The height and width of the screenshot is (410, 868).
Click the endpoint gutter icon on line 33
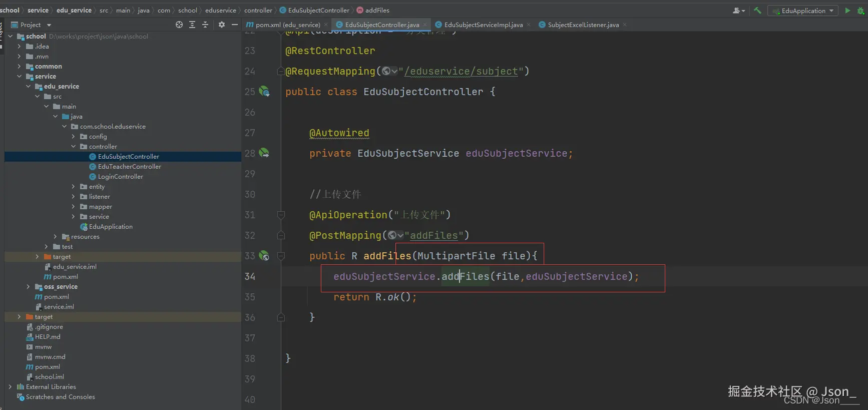point(264,256)
